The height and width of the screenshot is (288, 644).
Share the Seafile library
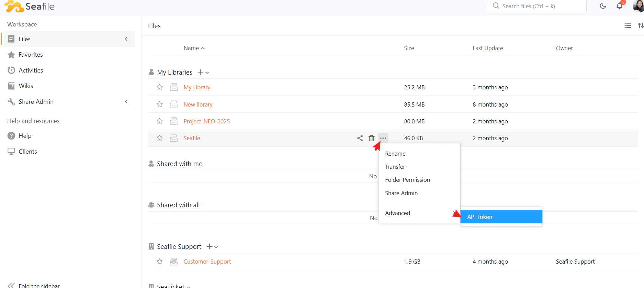pos(360,138)
